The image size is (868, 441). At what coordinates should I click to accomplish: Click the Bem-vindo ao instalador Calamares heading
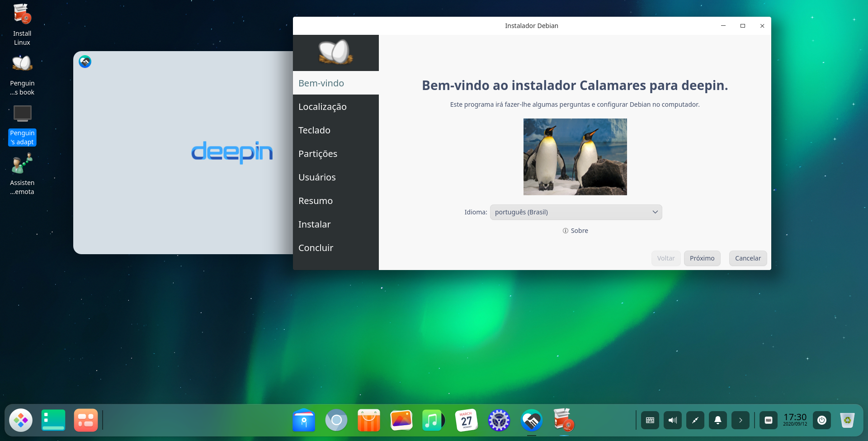coord(575,85)
